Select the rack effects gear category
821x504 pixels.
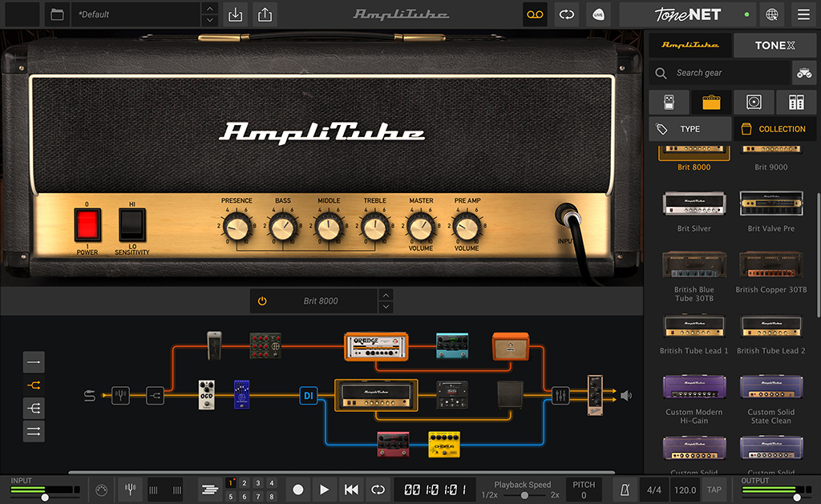coord(796,102)
